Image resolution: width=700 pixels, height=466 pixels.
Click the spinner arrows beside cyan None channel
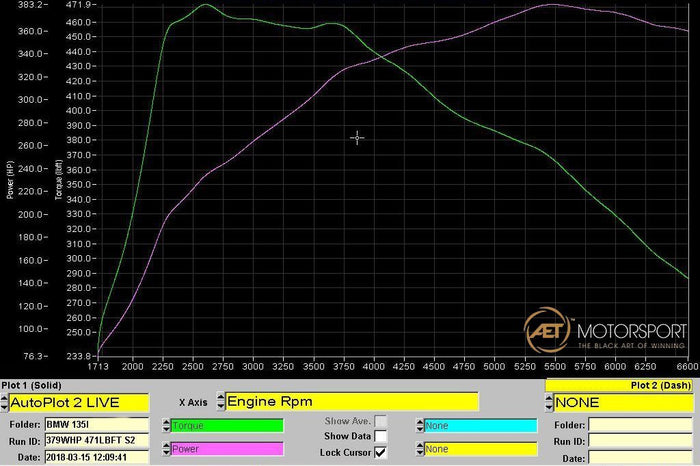417,425
